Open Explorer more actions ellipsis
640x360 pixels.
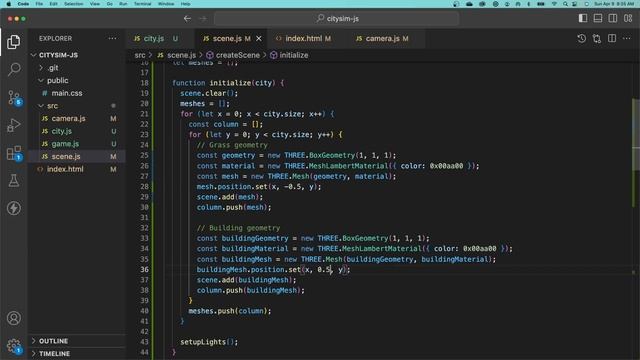coord(112,38)
